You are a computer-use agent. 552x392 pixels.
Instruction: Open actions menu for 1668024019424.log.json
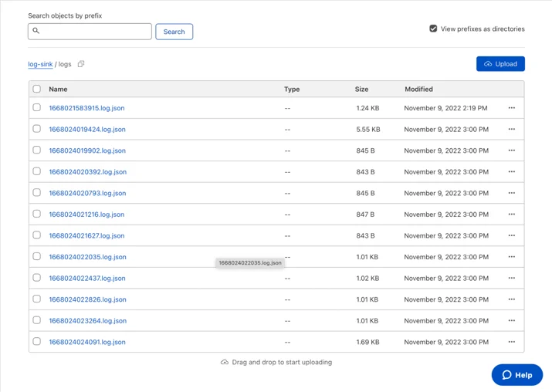click(512, 129)
